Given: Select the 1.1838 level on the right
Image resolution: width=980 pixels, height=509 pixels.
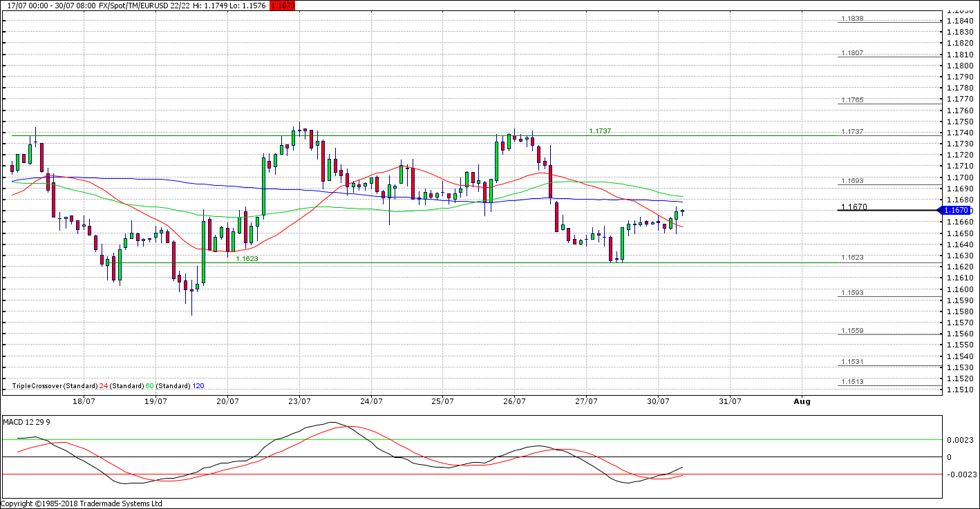Looking at the screenshot, I should (852, 19).
